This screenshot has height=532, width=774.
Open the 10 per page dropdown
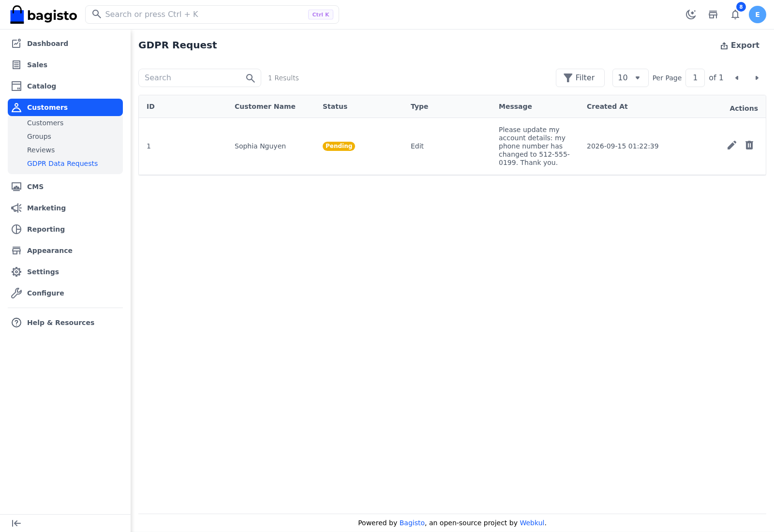pos(630,78)
